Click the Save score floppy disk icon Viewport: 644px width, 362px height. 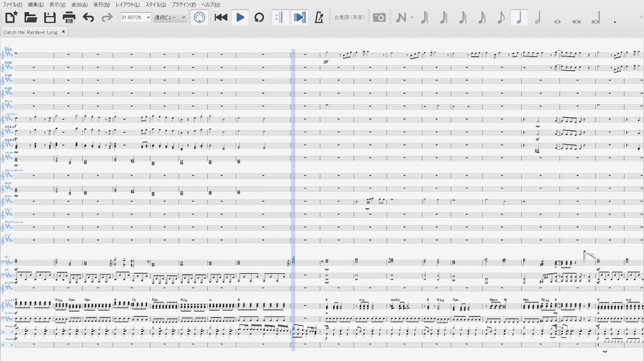coord(50,18)
